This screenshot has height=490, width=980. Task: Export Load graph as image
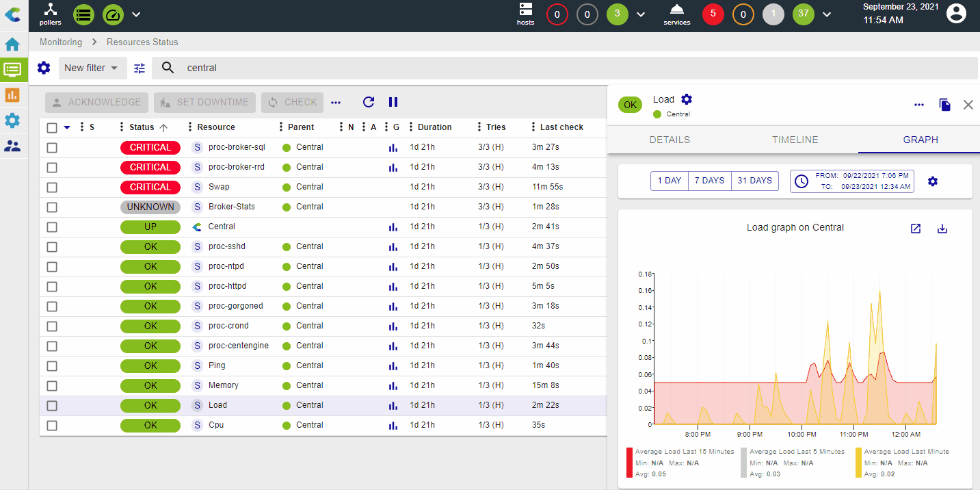(x=942, y=229)
